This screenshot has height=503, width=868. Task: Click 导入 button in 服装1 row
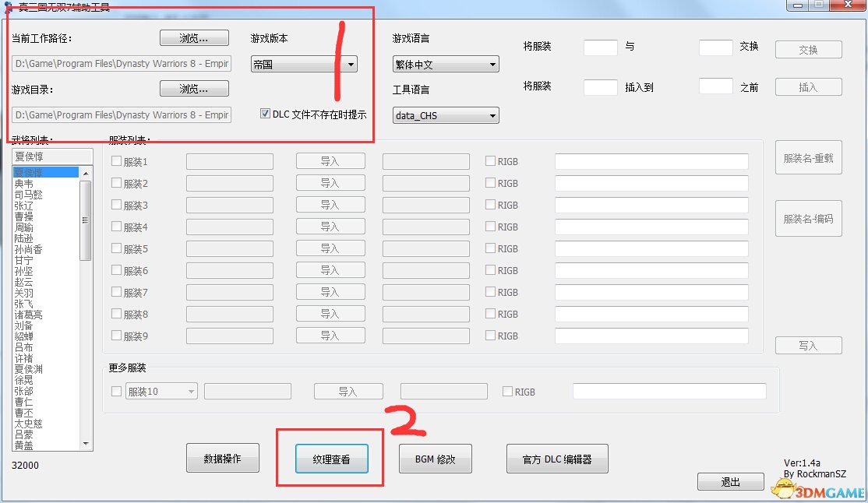point(330,161)
